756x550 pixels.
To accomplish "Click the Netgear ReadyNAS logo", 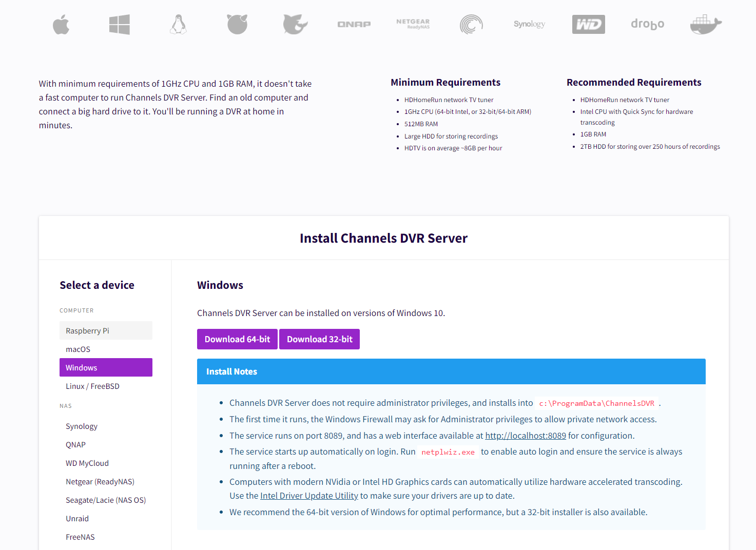I will coord(413,24).
